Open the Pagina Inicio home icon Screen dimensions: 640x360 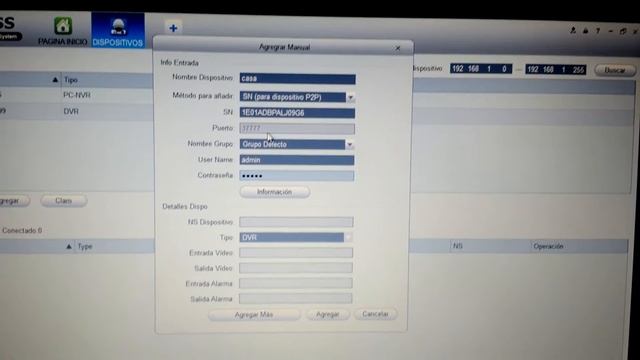pyautogui.click(x=63, y=31)
